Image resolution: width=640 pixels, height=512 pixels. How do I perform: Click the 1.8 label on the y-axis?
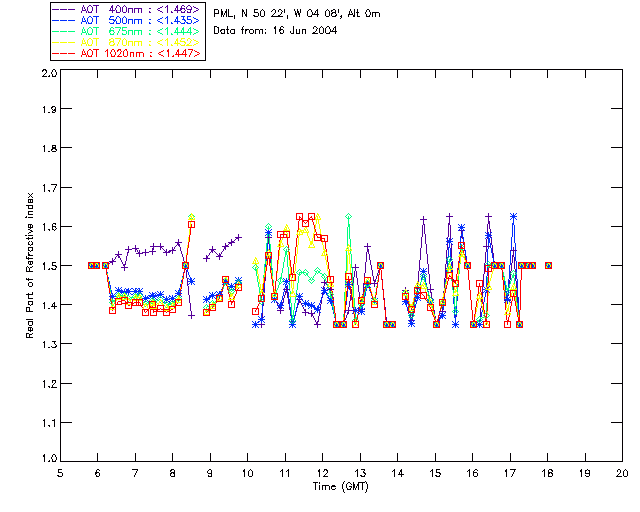coord(49,148)
